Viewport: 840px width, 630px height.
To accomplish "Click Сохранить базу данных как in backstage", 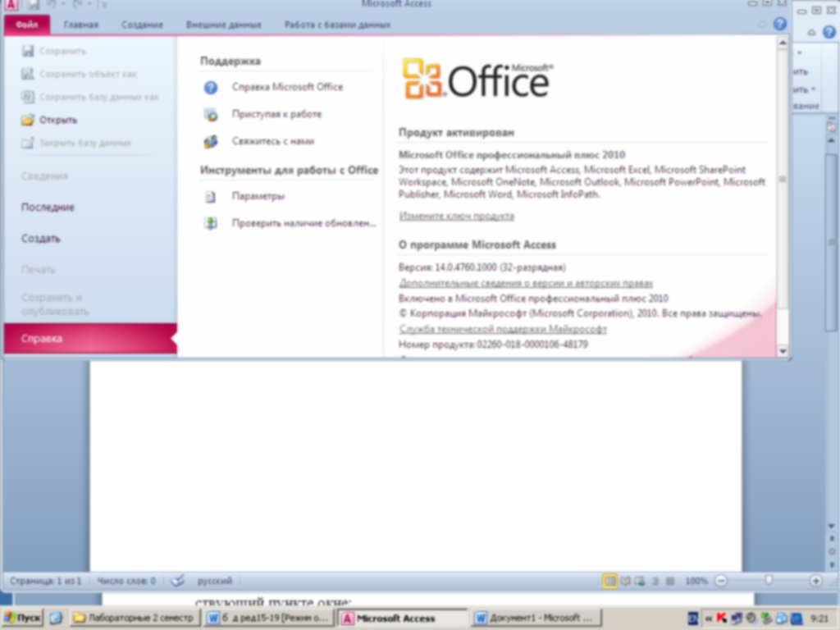I will (x=90, y=97).
